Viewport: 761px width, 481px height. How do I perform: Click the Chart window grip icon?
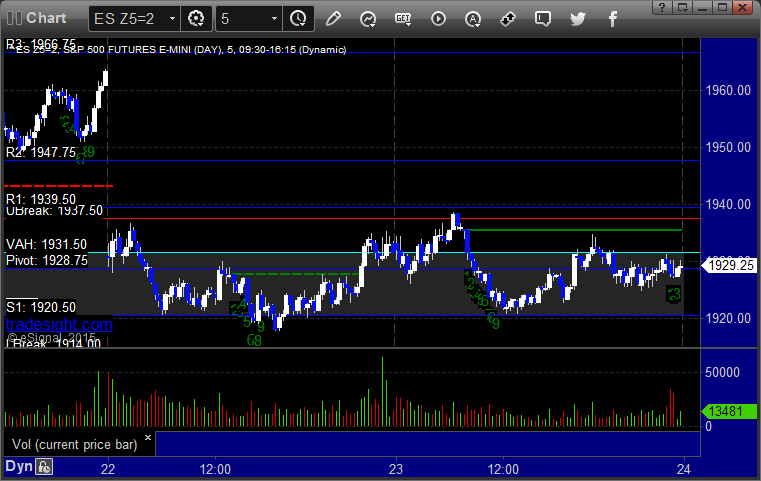point(14,18)
